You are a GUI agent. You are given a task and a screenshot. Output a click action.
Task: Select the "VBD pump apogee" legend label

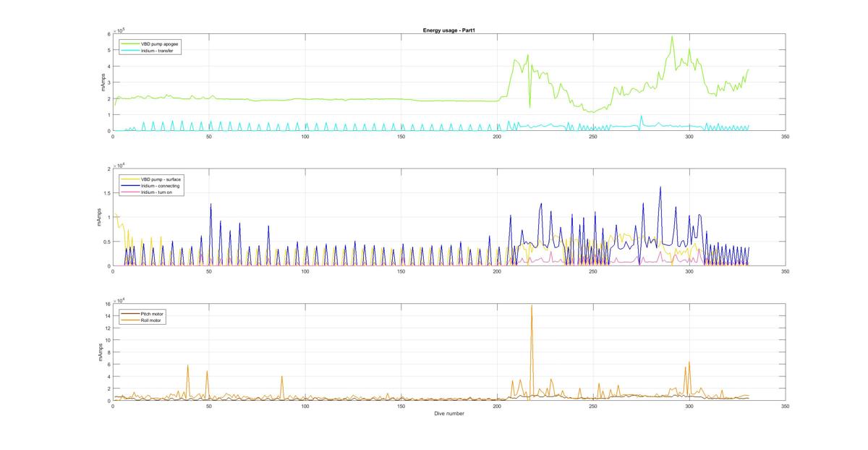tap(161, 44)
